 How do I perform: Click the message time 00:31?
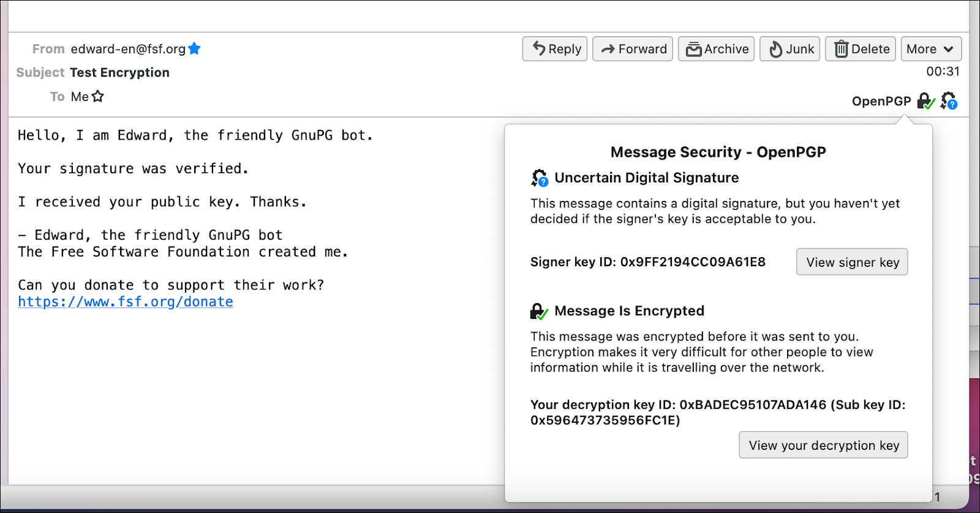click(x=943, y=72)
